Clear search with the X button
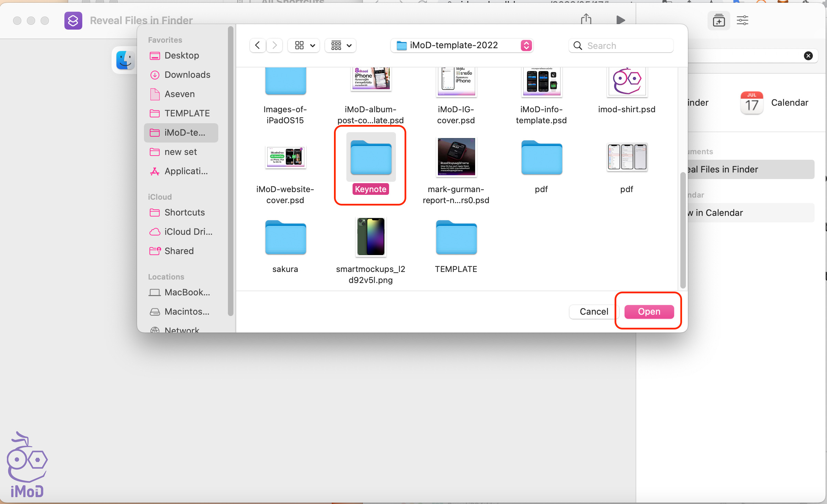 (x=808, y=56)
